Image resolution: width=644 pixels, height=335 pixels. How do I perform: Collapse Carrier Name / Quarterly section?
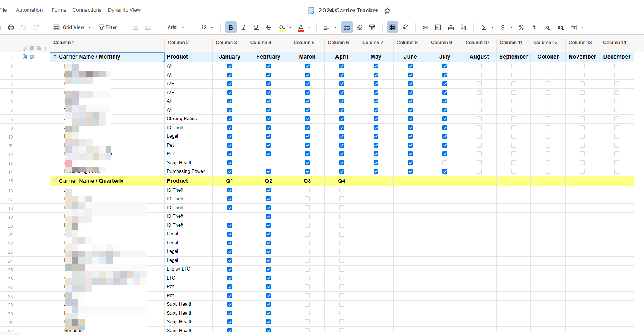click(x=55, y=180)
